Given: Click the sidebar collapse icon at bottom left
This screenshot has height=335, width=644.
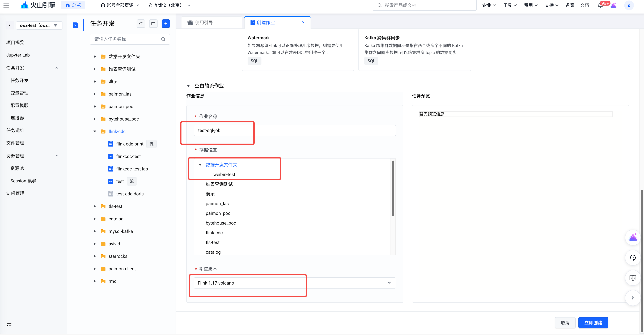Looking at the screenshot, I should (x=9, y=325).
